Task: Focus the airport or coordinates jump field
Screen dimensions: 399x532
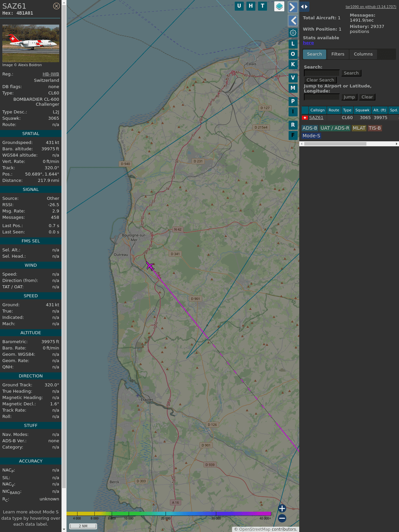Action: tap(322, 97)
